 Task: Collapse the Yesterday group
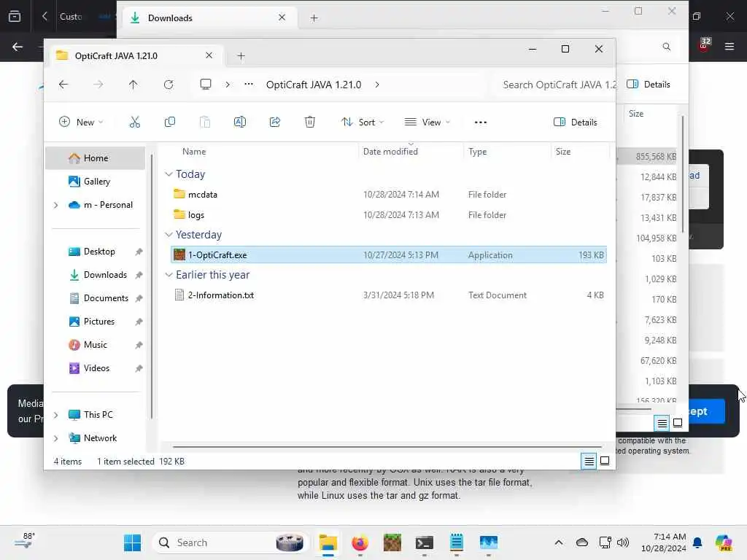(x=169, y=235)
